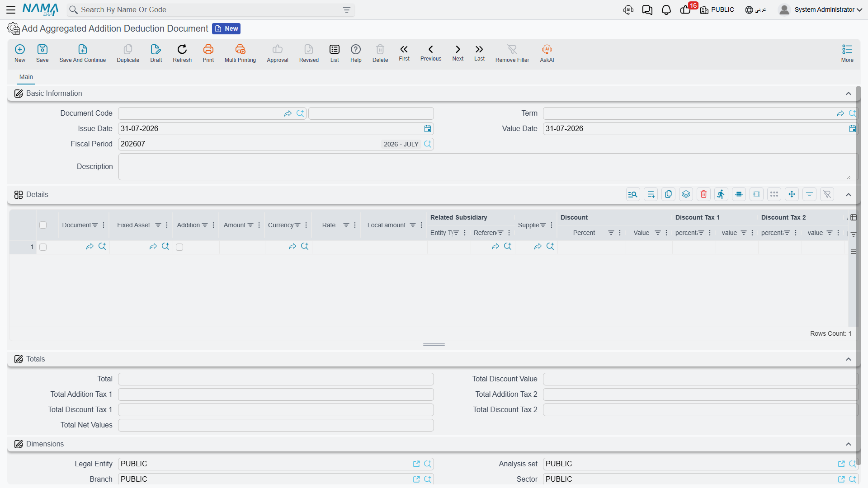Screen dimensions: 868x488
Task: Collapse Details section
Action: pos(849,195)
